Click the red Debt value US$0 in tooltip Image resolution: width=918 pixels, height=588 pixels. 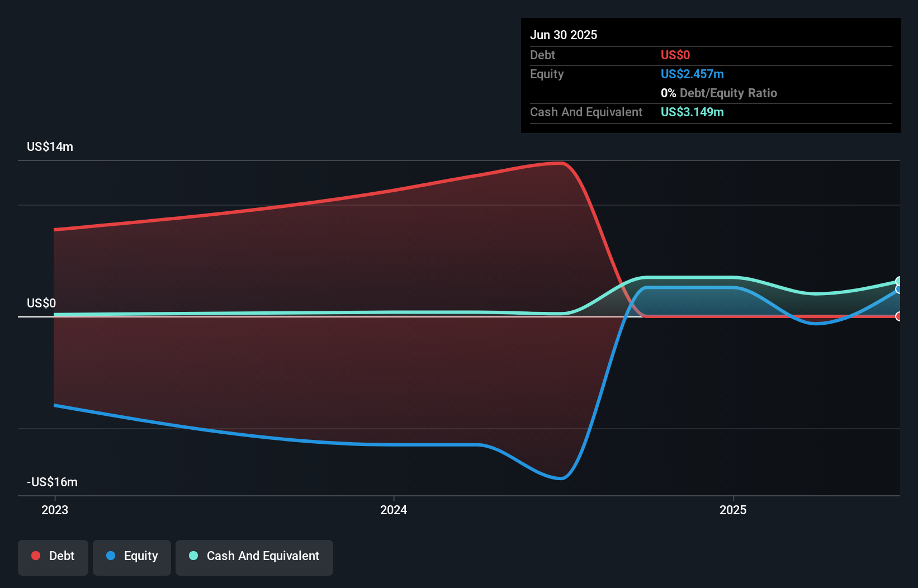[675, 55]
